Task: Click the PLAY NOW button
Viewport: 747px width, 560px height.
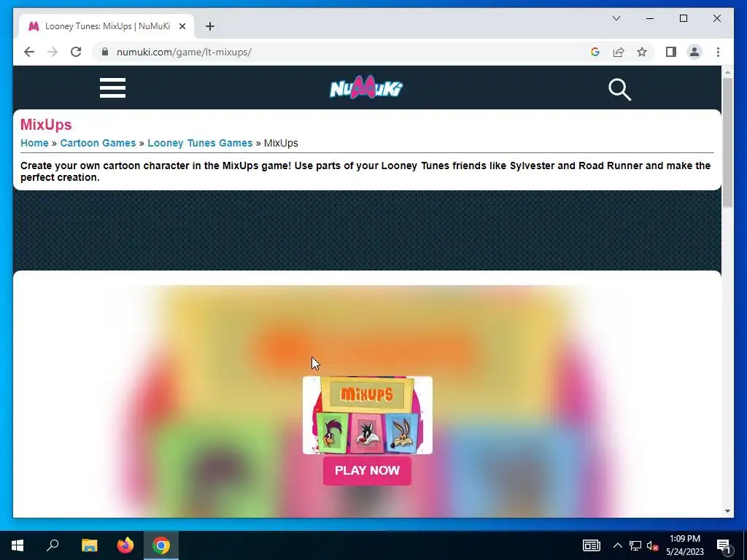Action: click(367, 470)
